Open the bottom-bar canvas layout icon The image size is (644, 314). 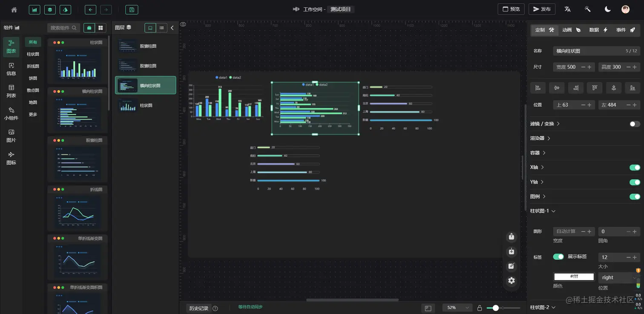point(428,308)
